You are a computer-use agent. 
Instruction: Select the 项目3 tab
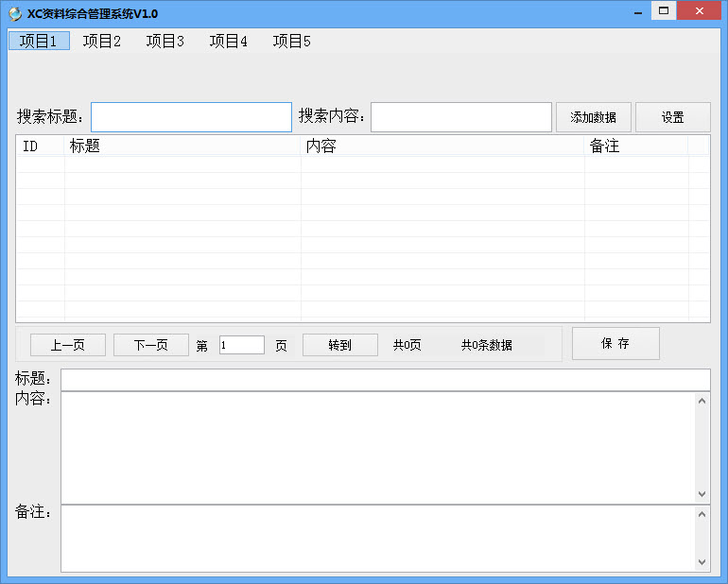tap(165, 41)
